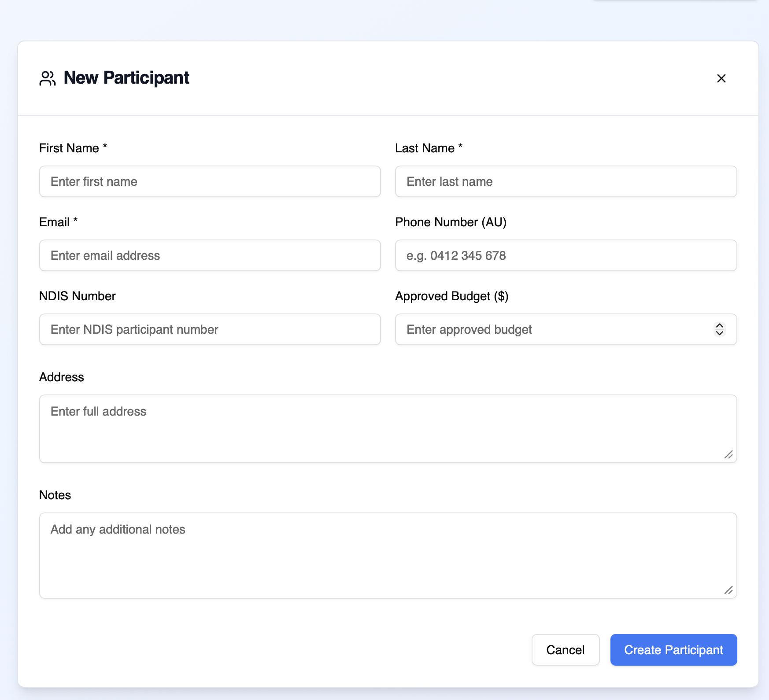Click the First Name * label

pos(73,148)
